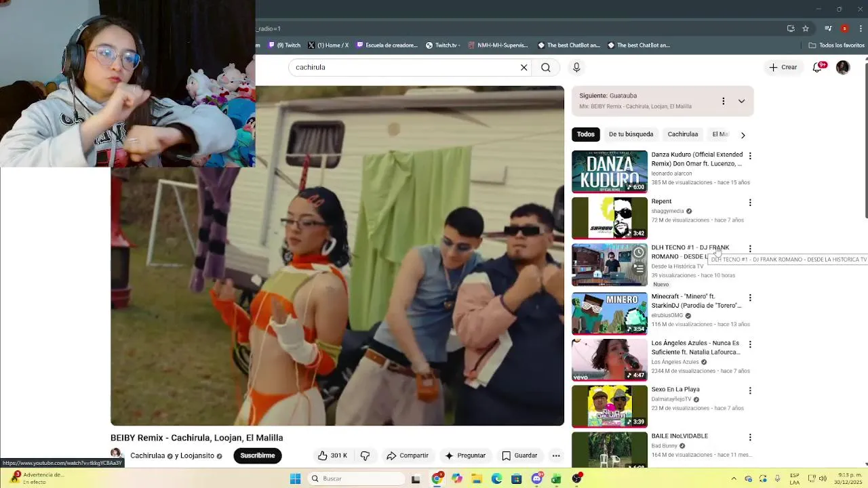868x488 pixels.
Task: Expand the mix playlist panel chevron
Action: click(x=741, y=101)
